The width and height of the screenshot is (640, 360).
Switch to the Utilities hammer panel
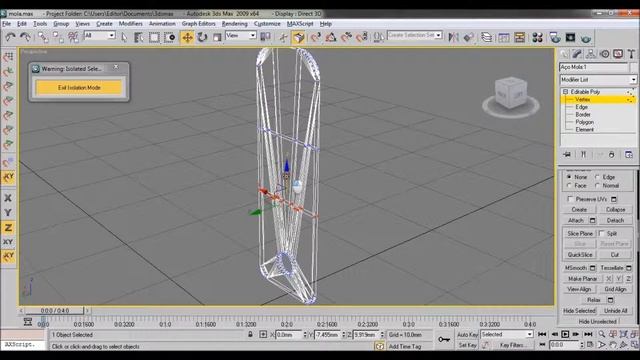point(631,54)
